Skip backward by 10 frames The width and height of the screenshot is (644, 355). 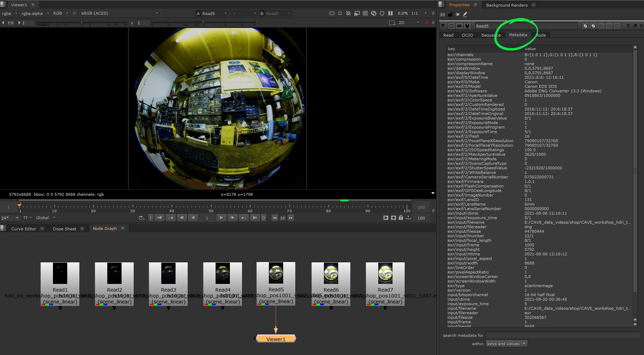coord(275,218)
